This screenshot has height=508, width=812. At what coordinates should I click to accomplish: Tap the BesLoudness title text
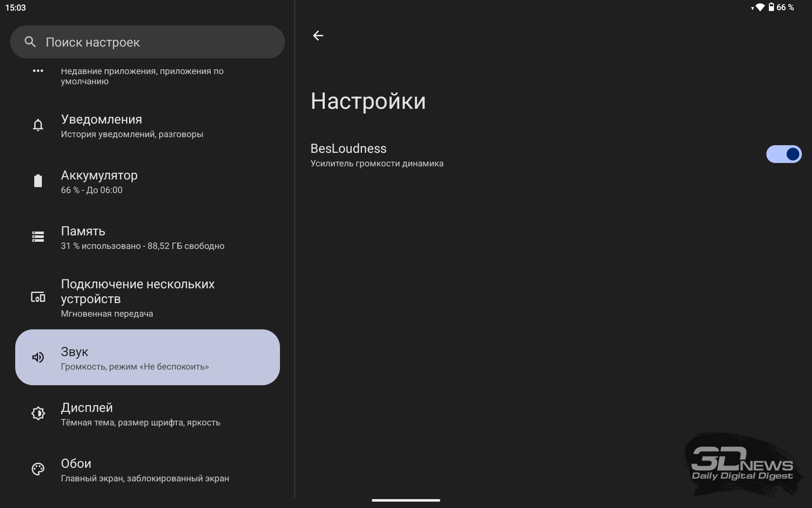[348, 149]
